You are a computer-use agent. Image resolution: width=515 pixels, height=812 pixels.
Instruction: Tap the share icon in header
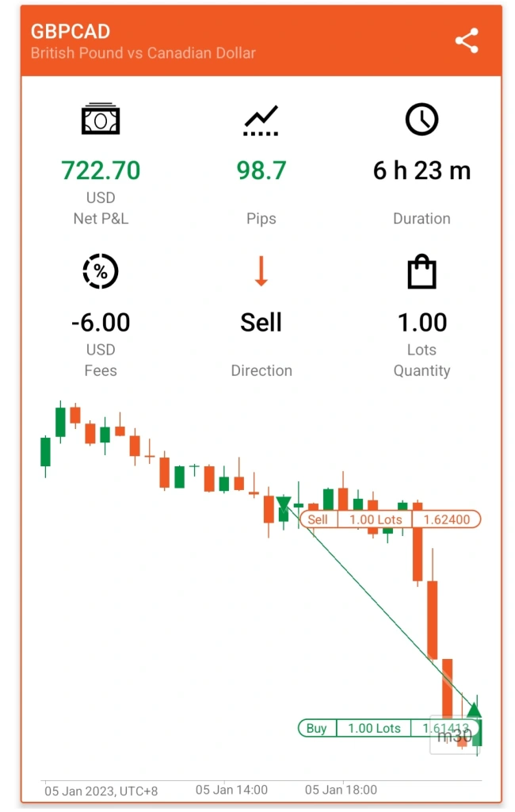click(467, 40)
